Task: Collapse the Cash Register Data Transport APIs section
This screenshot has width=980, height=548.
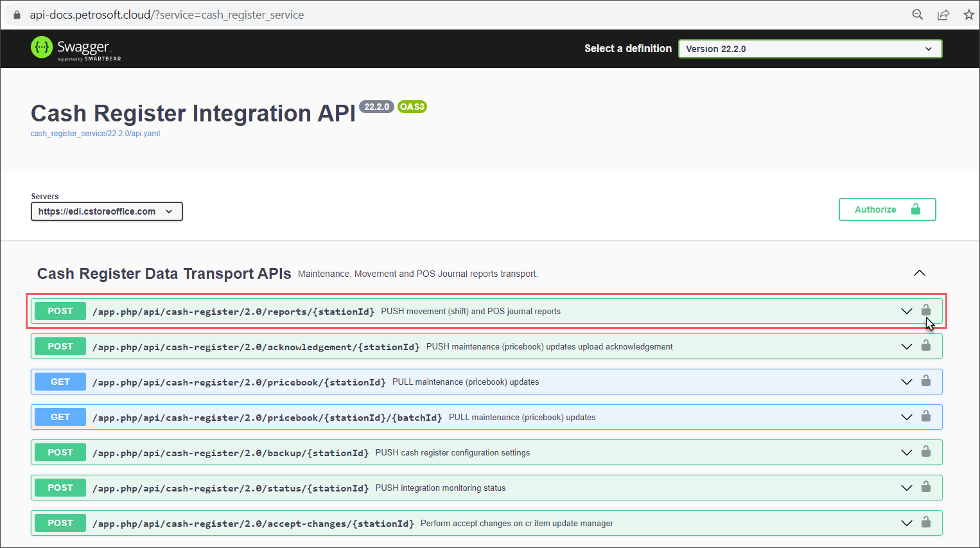Action: 919,272
